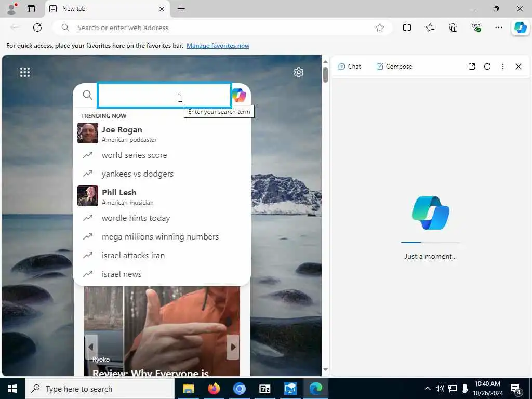
Task: Close the Copilot sidebar pane
Action: pyautogui.click(x=518, y=66)
